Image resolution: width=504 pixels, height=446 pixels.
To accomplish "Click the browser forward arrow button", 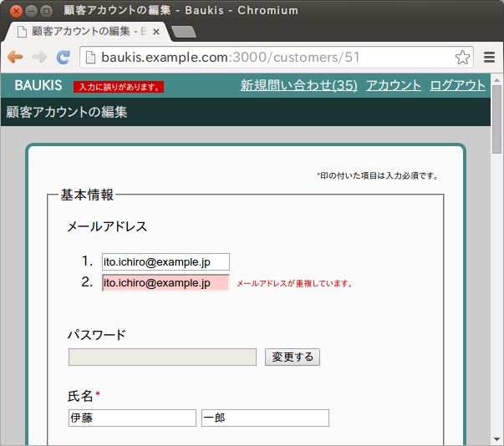I will pos(39,57).
